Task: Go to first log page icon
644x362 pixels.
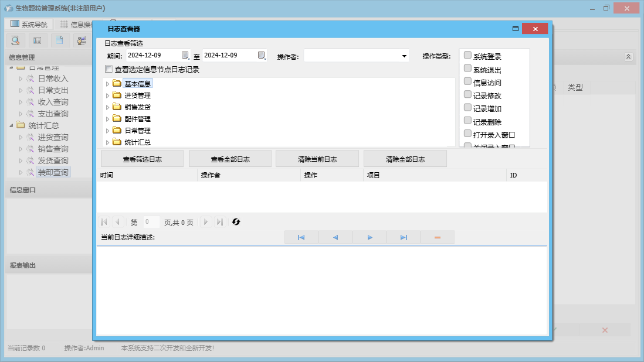Action: tap(104, 222)
